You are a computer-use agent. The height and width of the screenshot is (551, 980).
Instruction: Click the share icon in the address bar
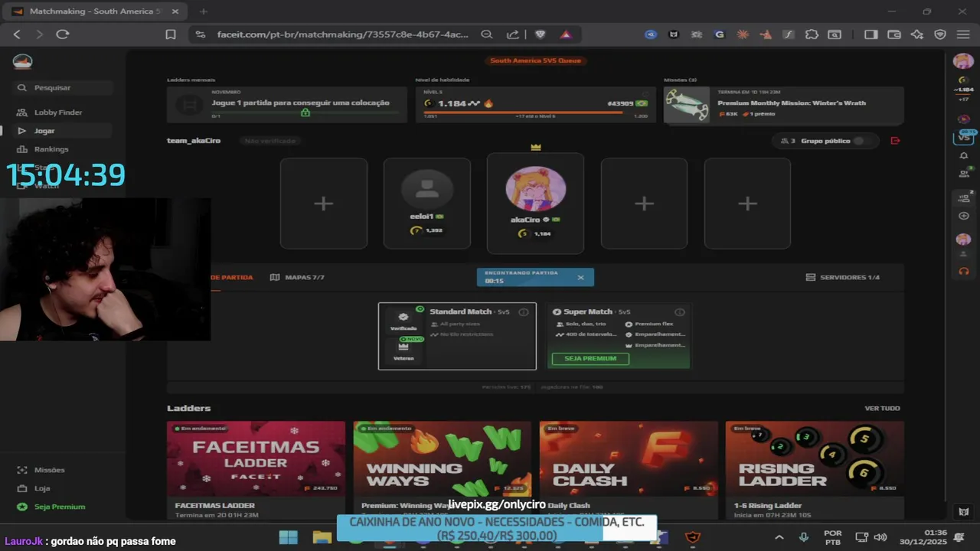pyautogui.click(x=513, y=34)
